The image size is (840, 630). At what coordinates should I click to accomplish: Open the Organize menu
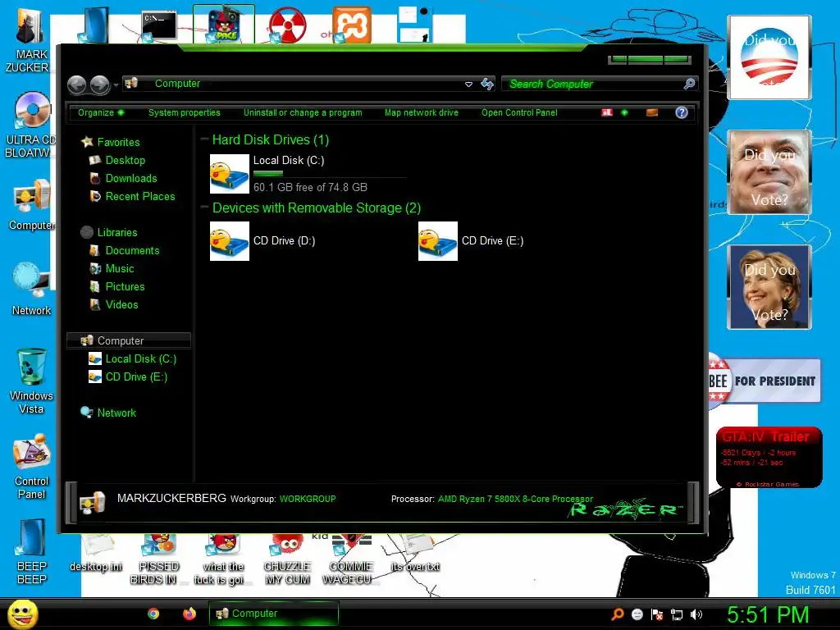click(101, 112)
